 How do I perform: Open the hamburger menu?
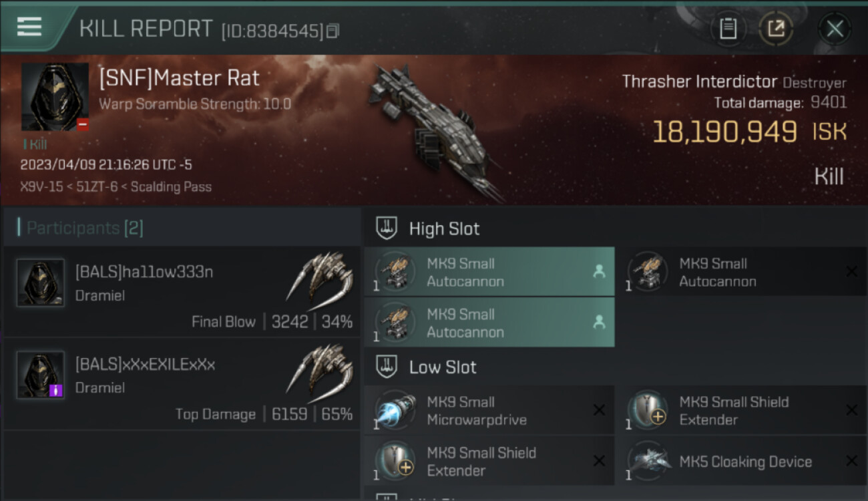29,27
